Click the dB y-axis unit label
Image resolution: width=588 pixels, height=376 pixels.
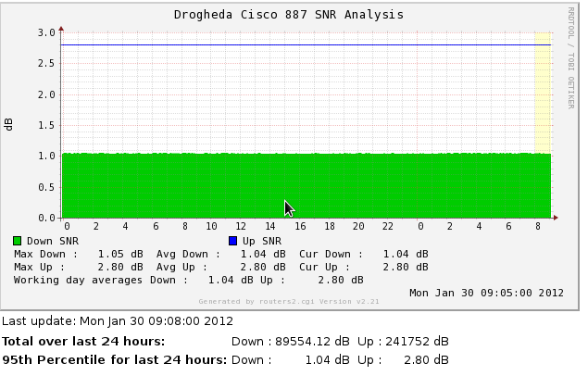(10, 124)
